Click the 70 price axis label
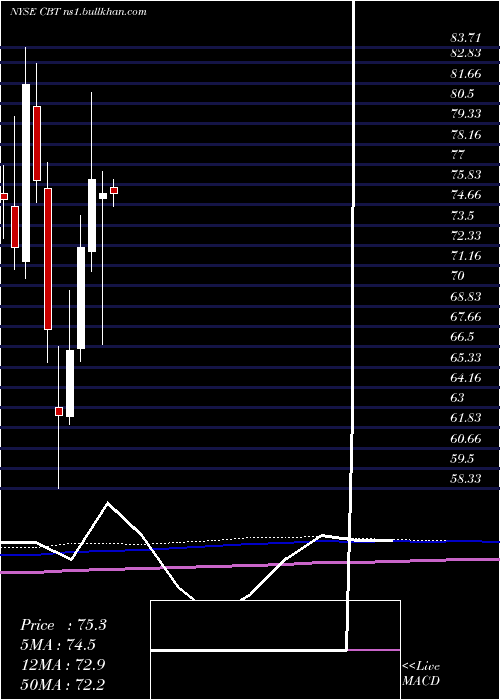The width and height of the screenshot is (500, 700). [458, 276]
